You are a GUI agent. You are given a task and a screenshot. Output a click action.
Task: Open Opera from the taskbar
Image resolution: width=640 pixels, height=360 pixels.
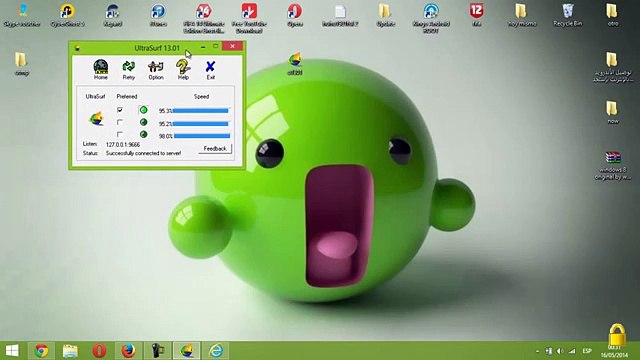(x=99, y=351)
